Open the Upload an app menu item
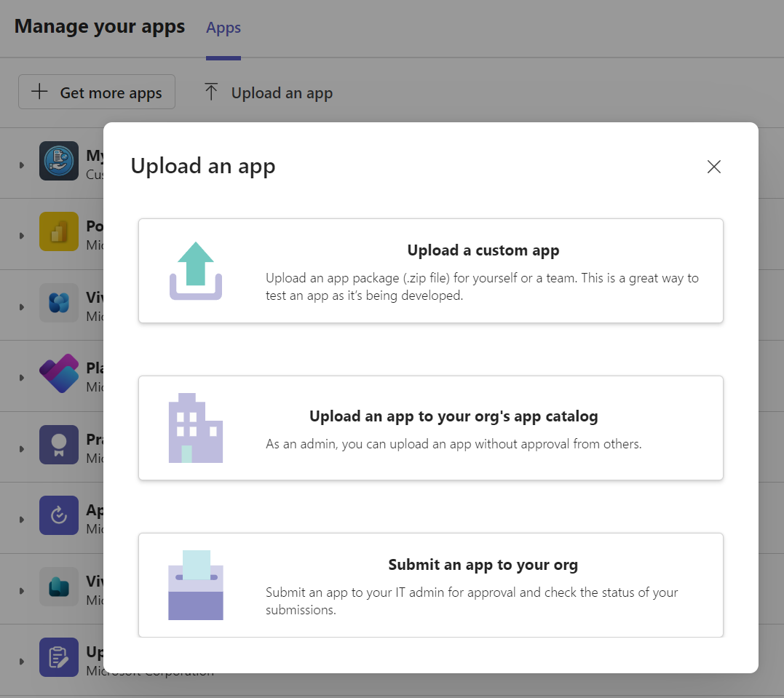Screen dimensions: 784x698 pyautogui.click(x=267, y=92)
